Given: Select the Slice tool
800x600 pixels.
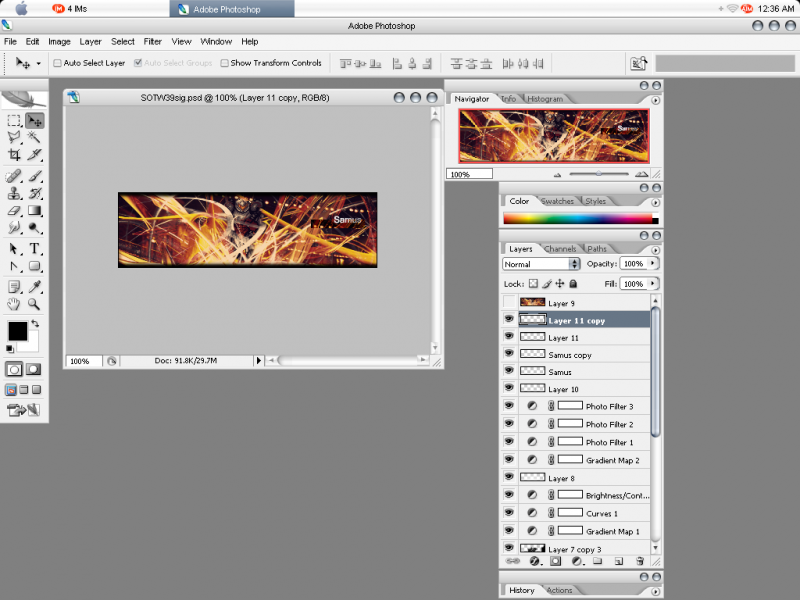Looking at the screenshot, I should pyautogui.click(x=35, y=154).
